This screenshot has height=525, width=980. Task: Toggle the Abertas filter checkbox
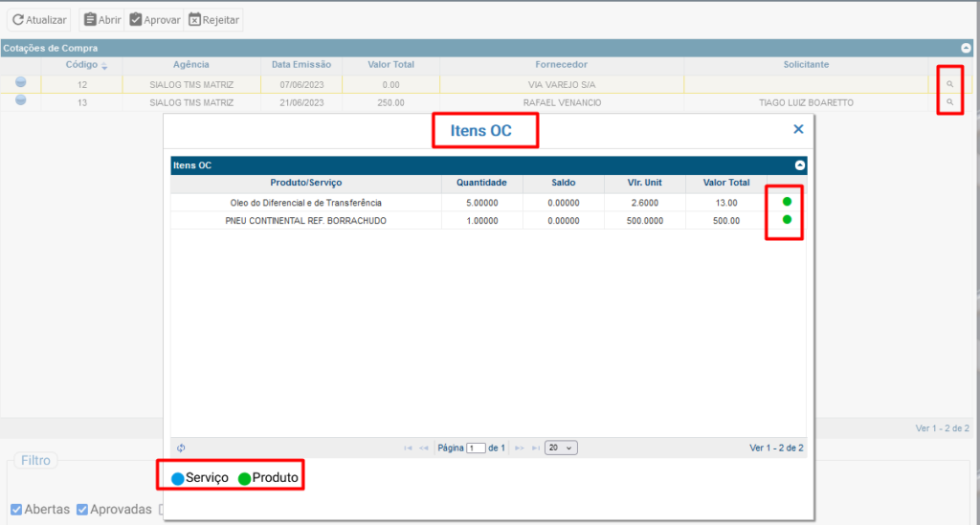pyautogui.click(x=16, y=509)
